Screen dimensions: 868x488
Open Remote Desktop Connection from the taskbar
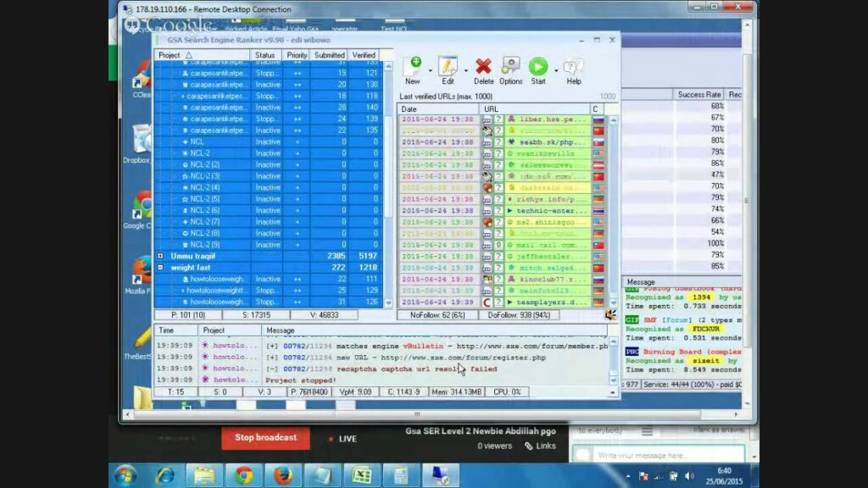pyautogui.click(x=441, y=476)
